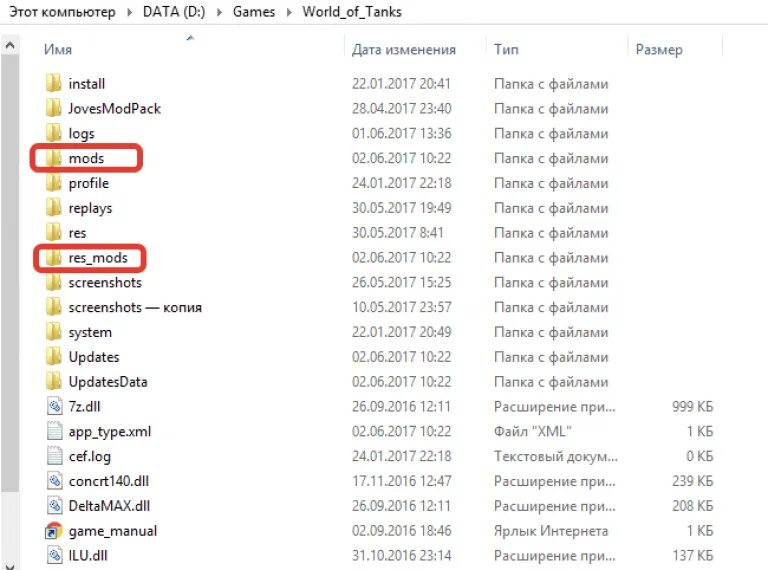This screenshot has width=768, height=570.
Task: Click date 30.05.2017 8:41
Action: (397, 233)
